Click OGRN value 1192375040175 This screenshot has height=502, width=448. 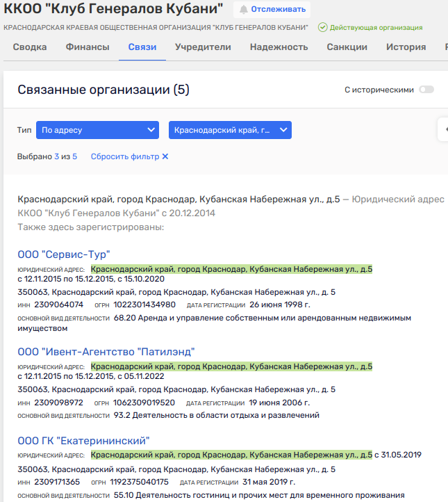pos(140,482)
